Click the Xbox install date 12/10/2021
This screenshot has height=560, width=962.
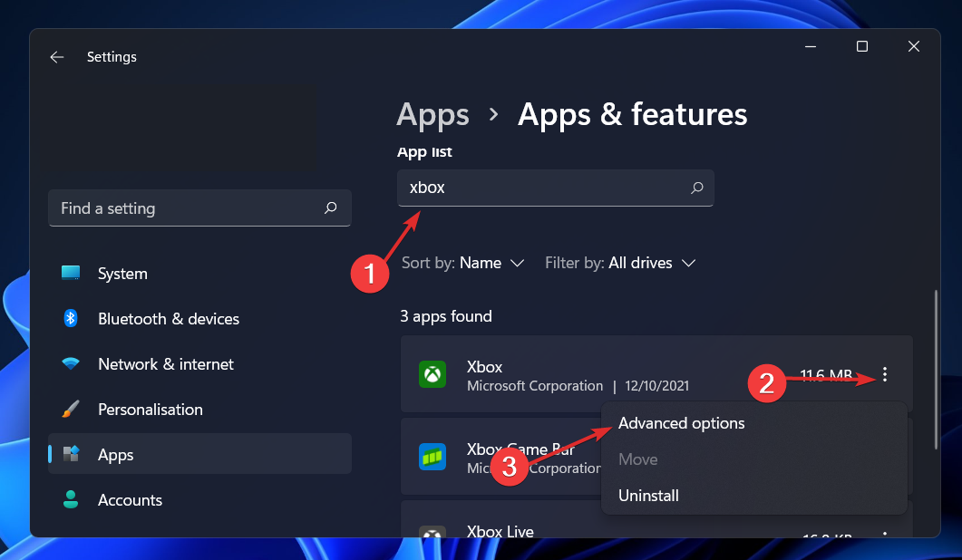[x=656, y=386]
